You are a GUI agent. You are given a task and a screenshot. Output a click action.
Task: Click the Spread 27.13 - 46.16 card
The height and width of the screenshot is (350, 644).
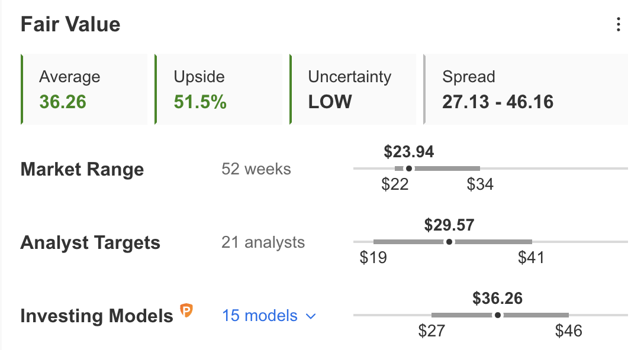[525, 89]
